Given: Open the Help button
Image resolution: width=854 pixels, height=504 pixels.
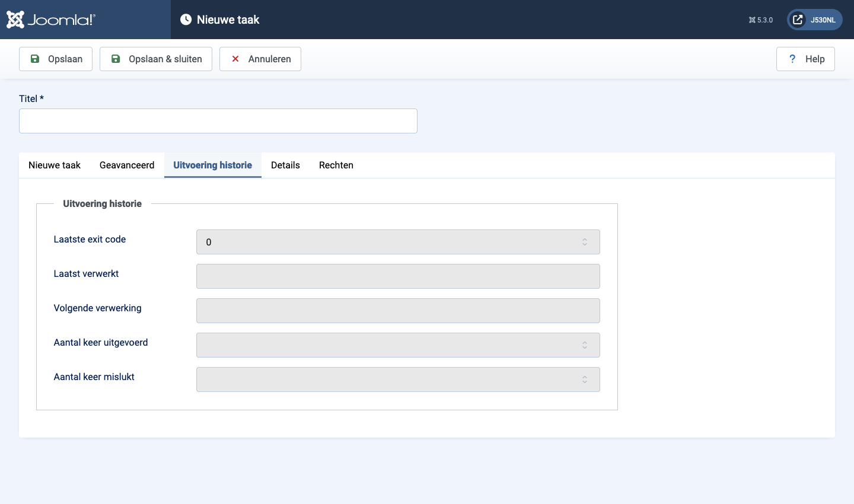Looking at the screenshot, I should [805, 59].
